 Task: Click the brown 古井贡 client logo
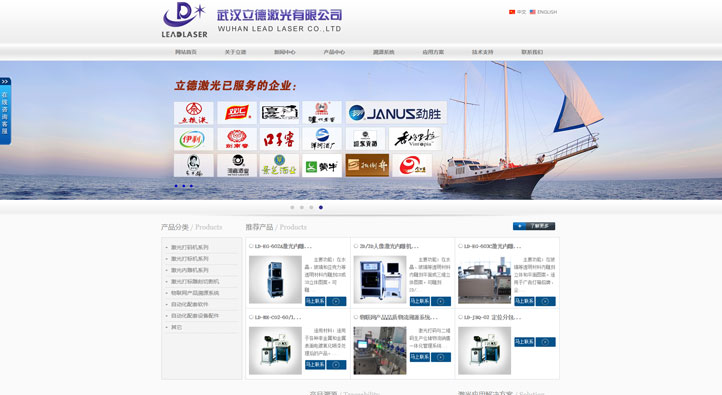[367, 166]
